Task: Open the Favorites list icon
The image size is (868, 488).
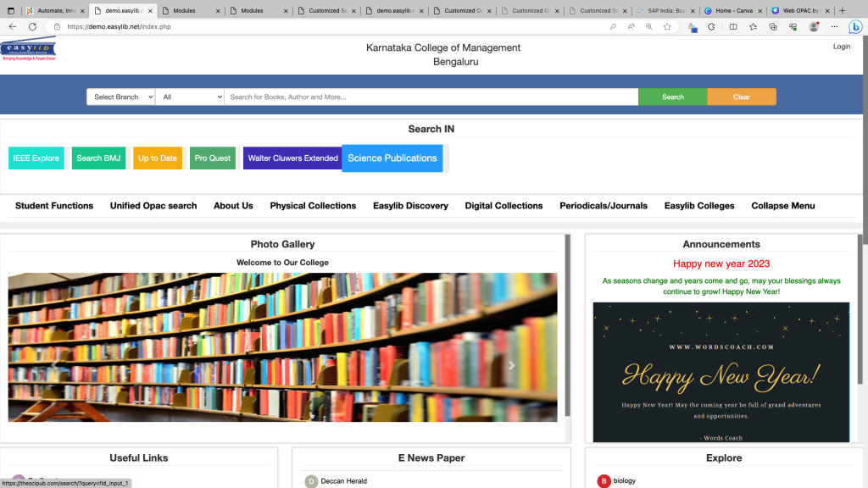Action: point(753,26)
